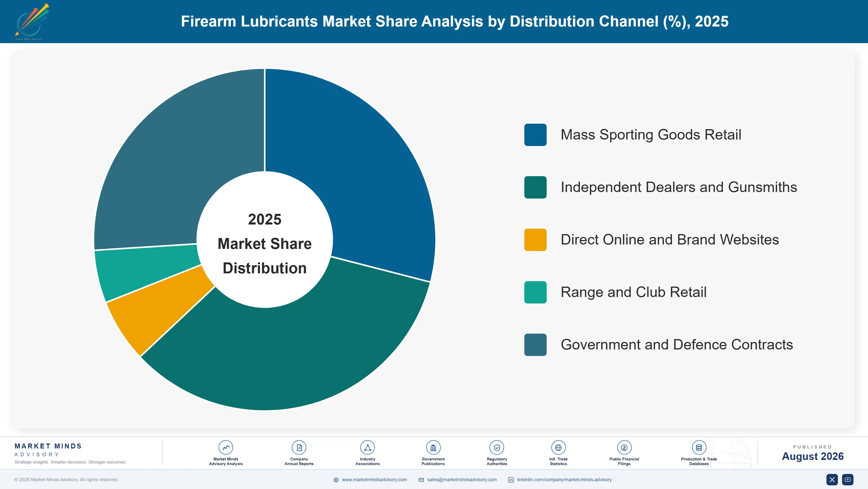Click the "Range and Club Retail" legend label

coord(633,292)
